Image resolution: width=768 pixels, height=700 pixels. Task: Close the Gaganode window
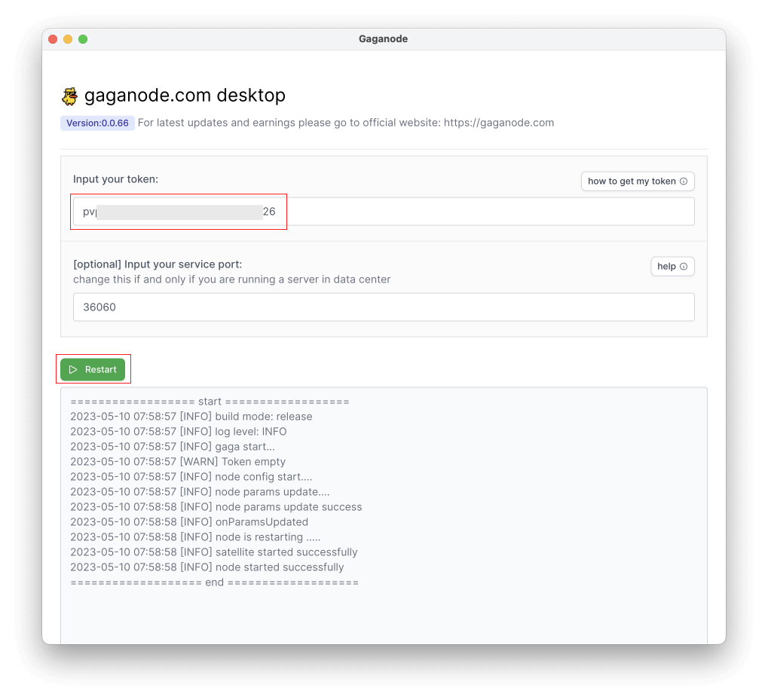click(x=53, y=39)
